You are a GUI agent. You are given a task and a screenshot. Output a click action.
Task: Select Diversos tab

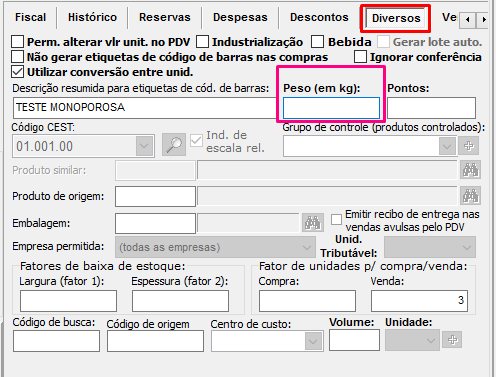point(396,18)
